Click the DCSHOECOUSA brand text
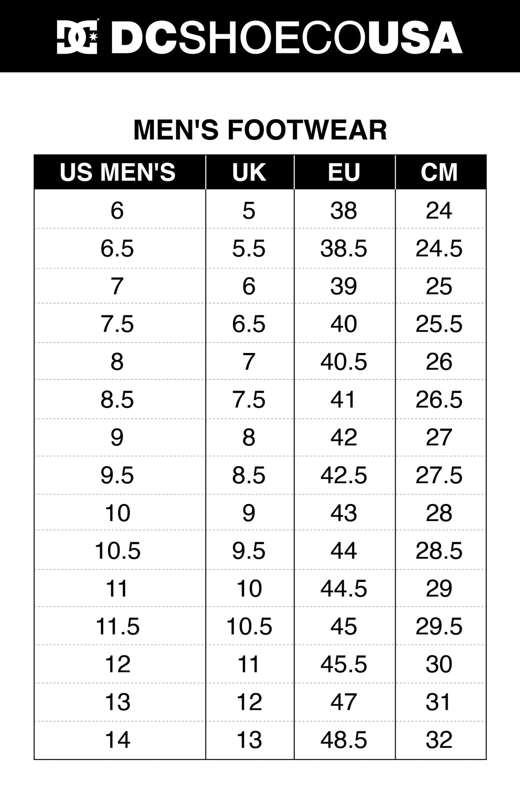The height and width of the screenshot is (812, 520). click(287, 37)
